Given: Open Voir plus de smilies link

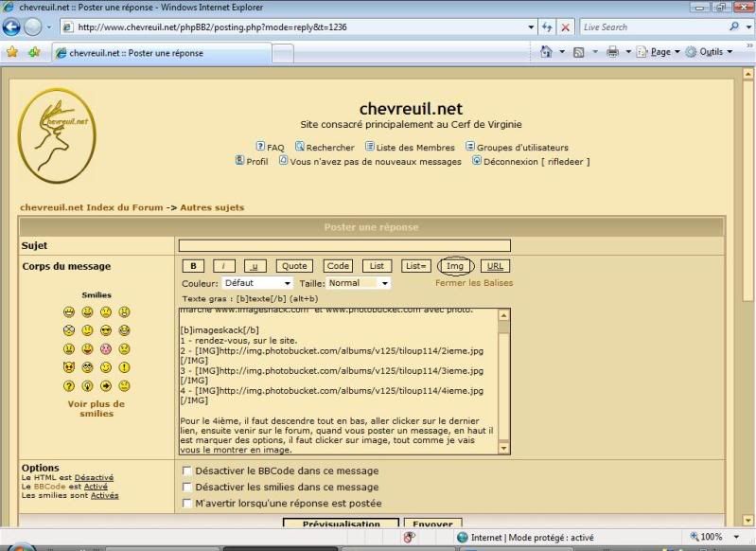Looking at the screenshot, I should (x=97, y=409).
